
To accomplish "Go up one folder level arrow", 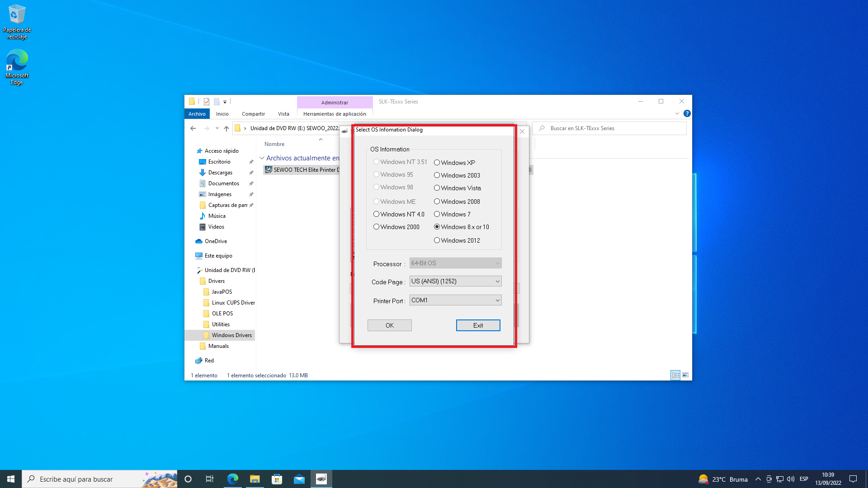I will click(x=226, y=128).
